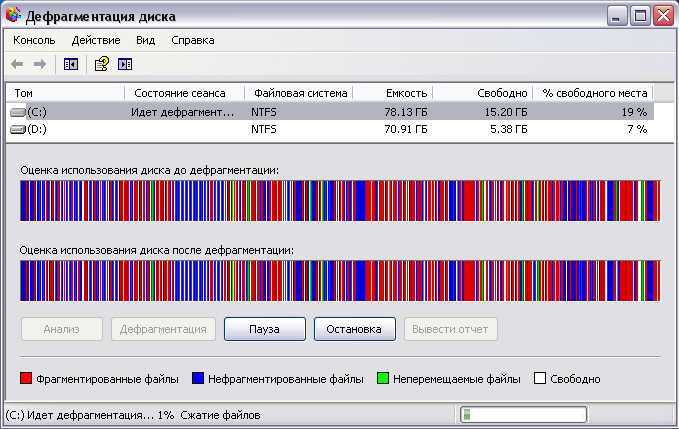Click 'Идет дефрагмент…' status of drive C:

pos(182,112)
